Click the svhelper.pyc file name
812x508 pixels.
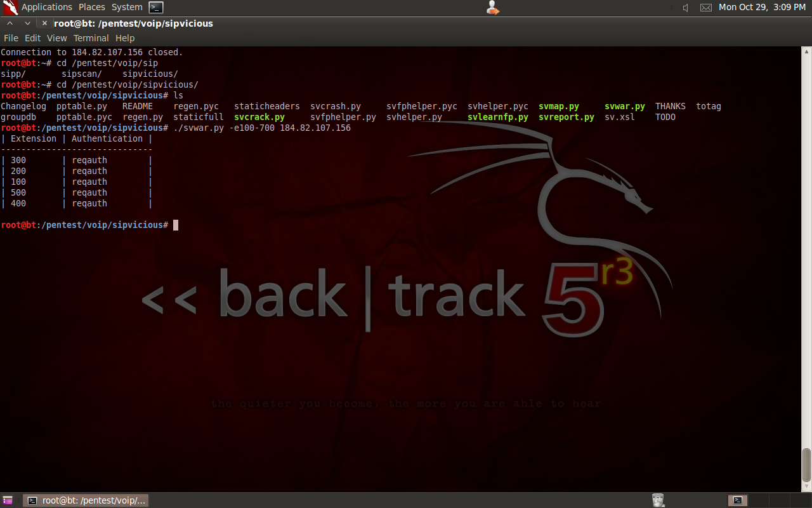[498, 106]
